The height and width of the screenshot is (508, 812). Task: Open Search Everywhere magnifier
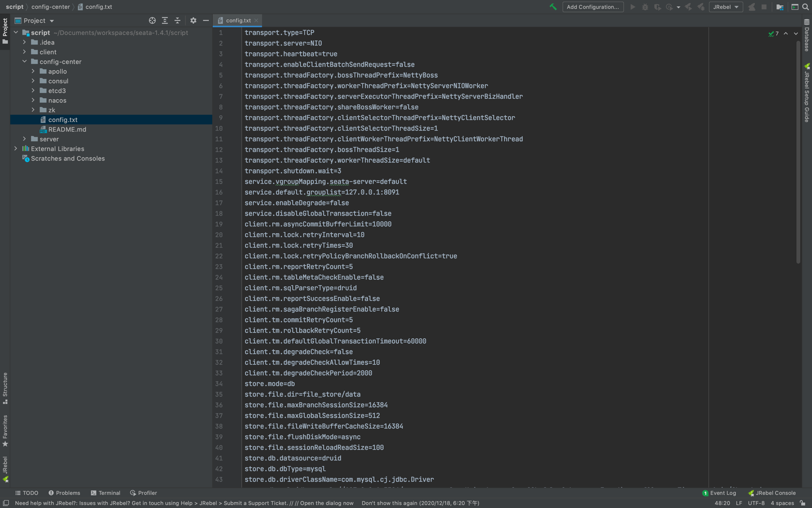coord(805,7)
